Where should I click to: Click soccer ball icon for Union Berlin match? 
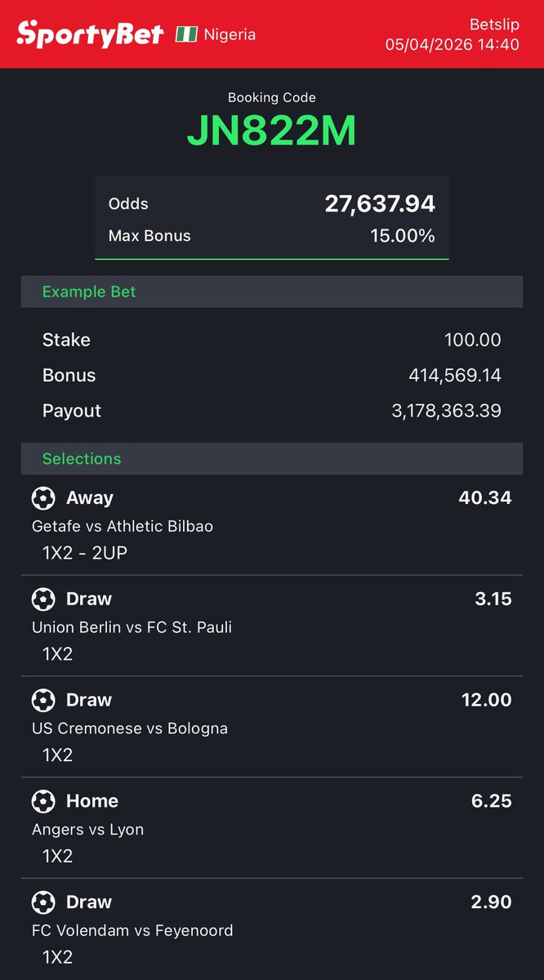click(x=43, y=599)
